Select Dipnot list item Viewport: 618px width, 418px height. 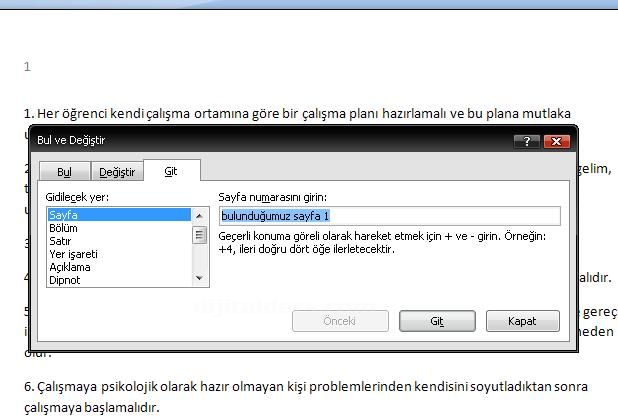coord(119,280)
